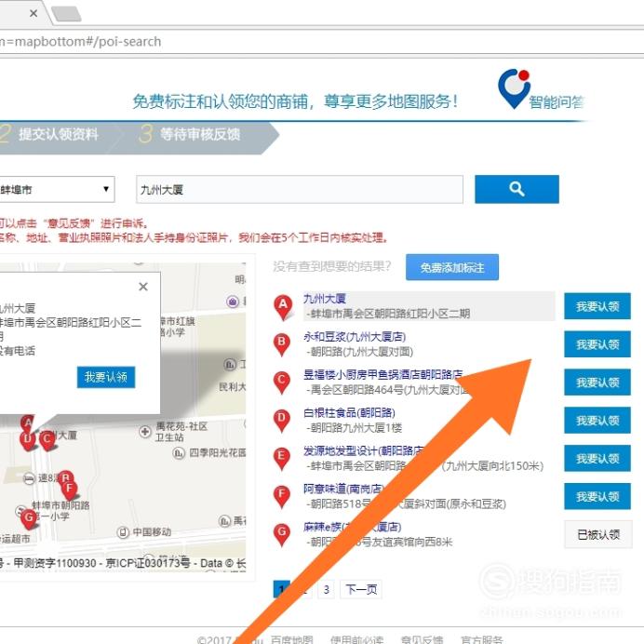Click map pin F on the map
Screen dimensions: 644x644
tap(70, 490)
